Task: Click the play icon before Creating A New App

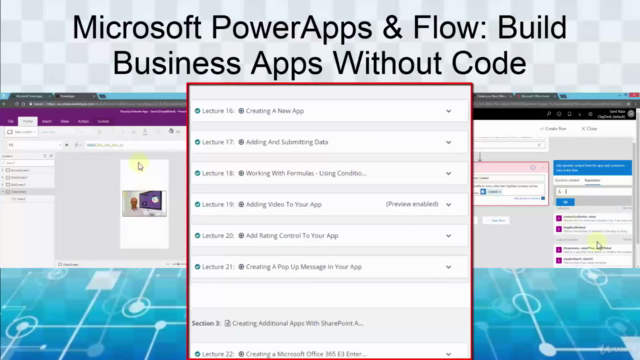Action: click(241, 111)
